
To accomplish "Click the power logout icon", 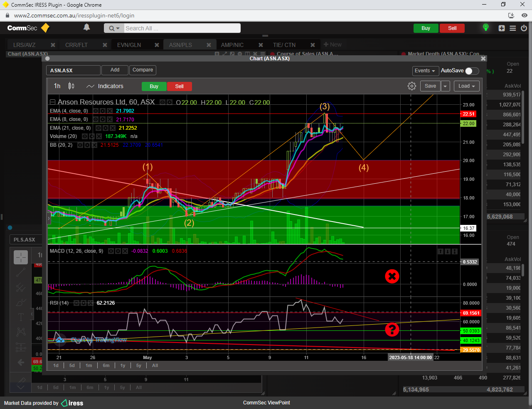I will click(524, 28).
